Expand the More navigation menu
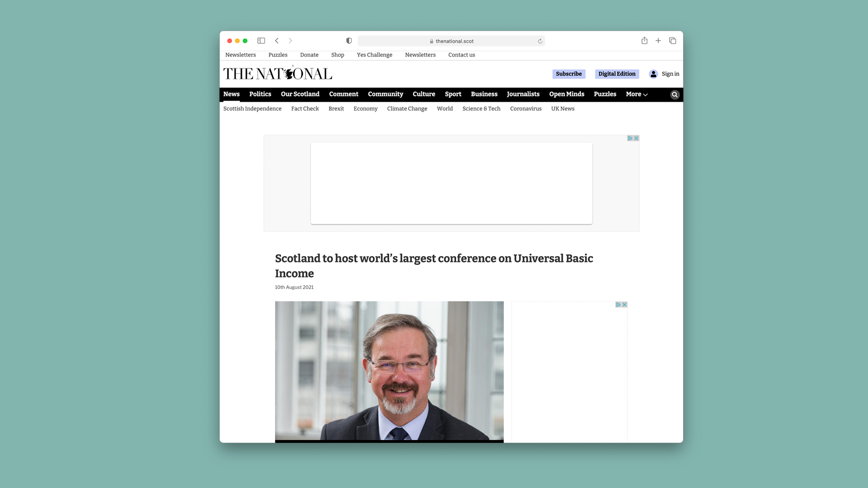868x488 pixels. tap(637, 94)
